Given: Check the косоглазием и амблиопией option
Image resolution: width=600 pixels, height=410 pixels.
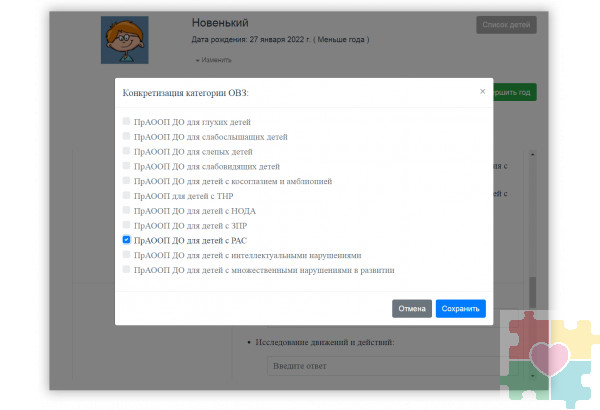Looking at the screenshot, I should point(126,180).
